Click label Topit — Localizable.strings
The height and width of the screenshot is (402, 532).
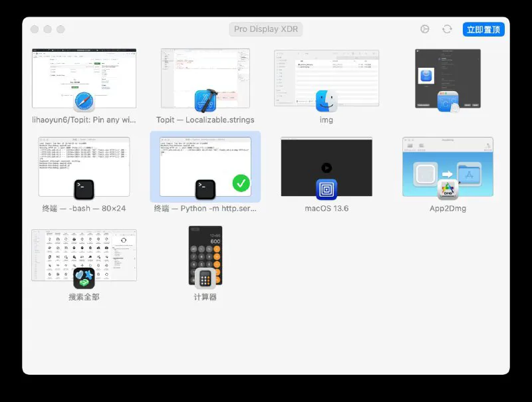click(205, 120)
